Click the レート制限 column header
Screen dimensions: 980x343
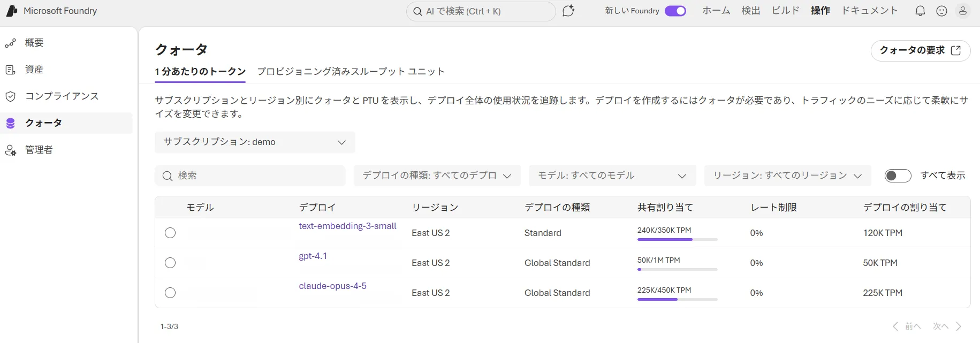coord(773,208)
